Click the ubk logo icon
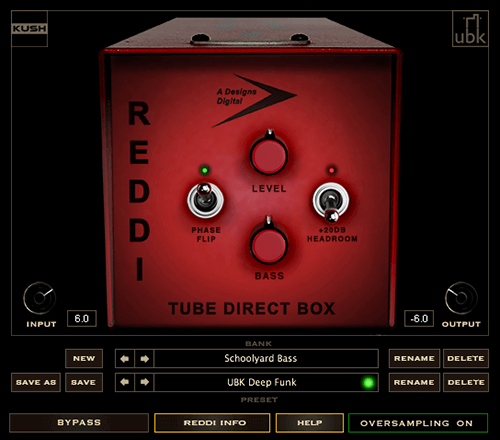Image resolution: width=500 pixels, height=440 pixels. [x=470, y=29]
